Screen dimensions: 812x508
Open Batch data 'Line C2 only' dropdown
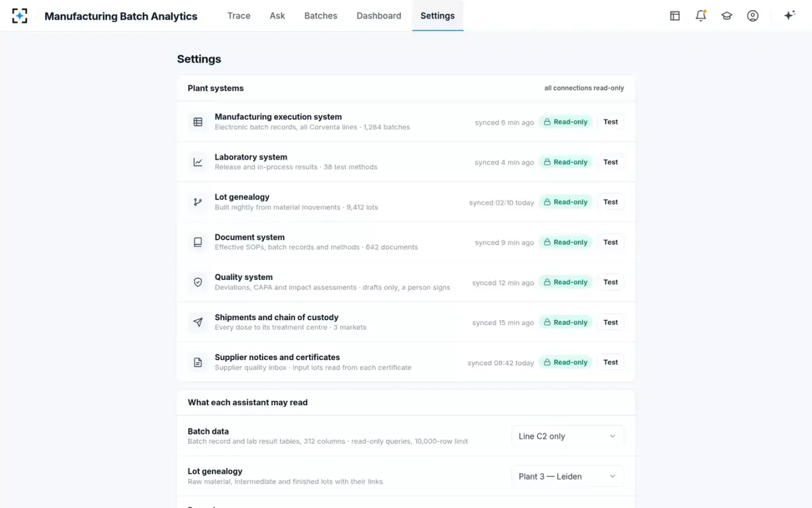coord(567,436)
